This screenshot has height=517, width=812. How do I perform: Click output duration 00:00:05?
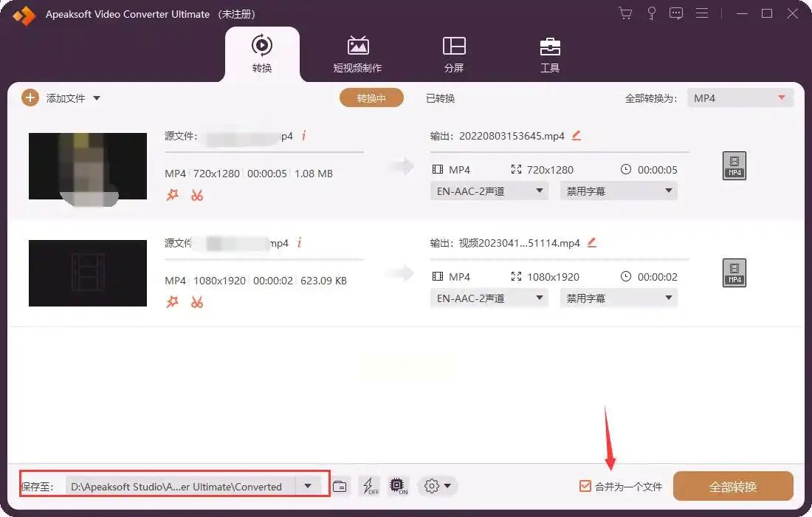click(657, 170)
